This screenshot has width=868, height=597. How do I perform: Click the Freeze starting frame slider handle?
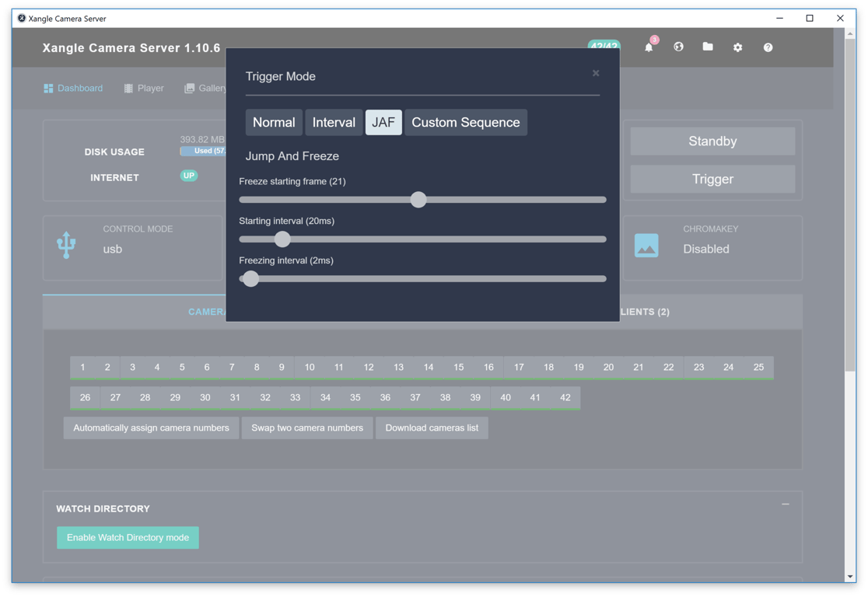[418, 200]
